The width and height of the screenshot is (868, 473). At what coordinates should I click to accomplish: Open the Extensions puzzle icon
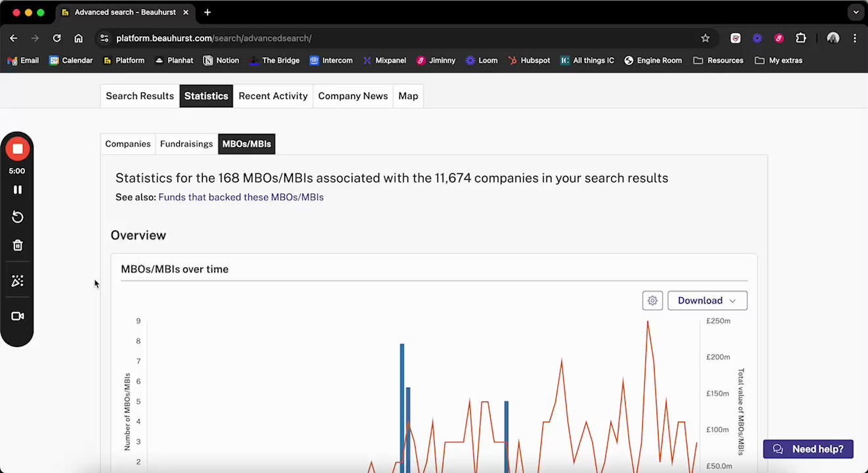pos(801,38)
